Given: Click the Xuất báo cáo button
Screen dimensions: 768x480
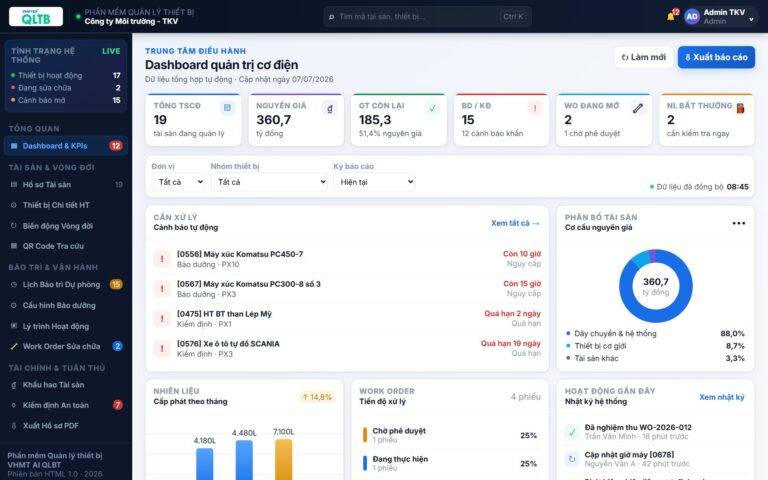Looking at the screenshot, I should point(716,57).
